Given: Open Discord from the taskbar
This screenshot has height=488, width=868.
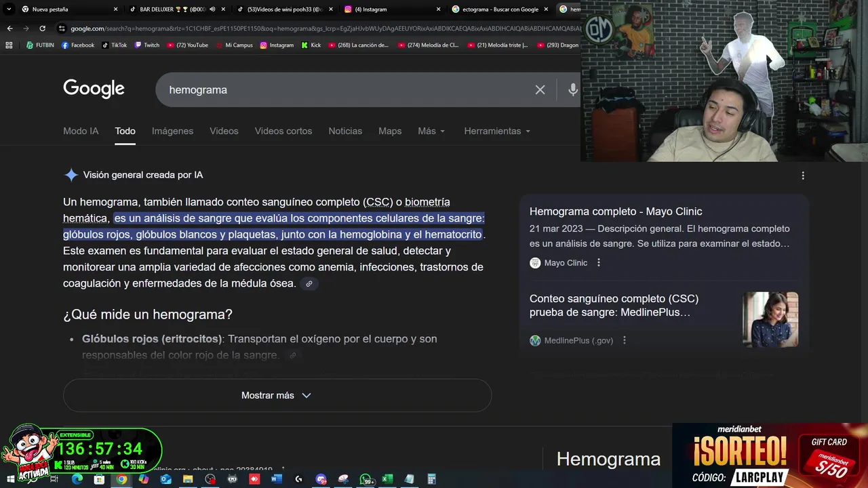Looking at the screenshot, I should [321, 479].
